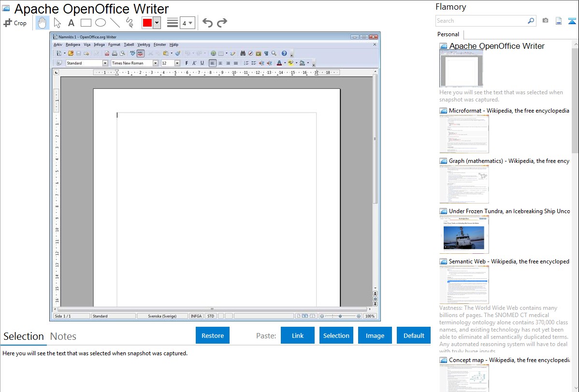Image resolution: width=579 pixels, height=392 pixels.
Task: Click the page document icon in Flamory
Action: coord(559,21)
